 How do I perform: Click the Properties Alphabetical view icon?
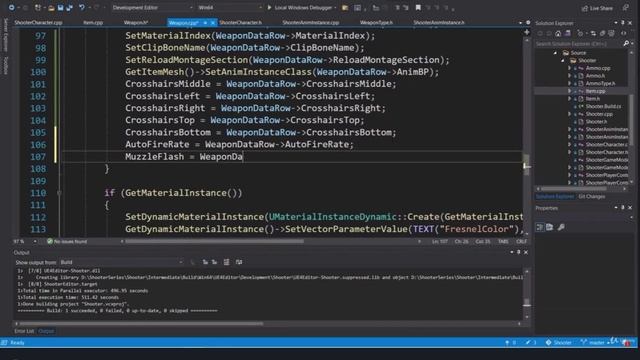point(549,227)
